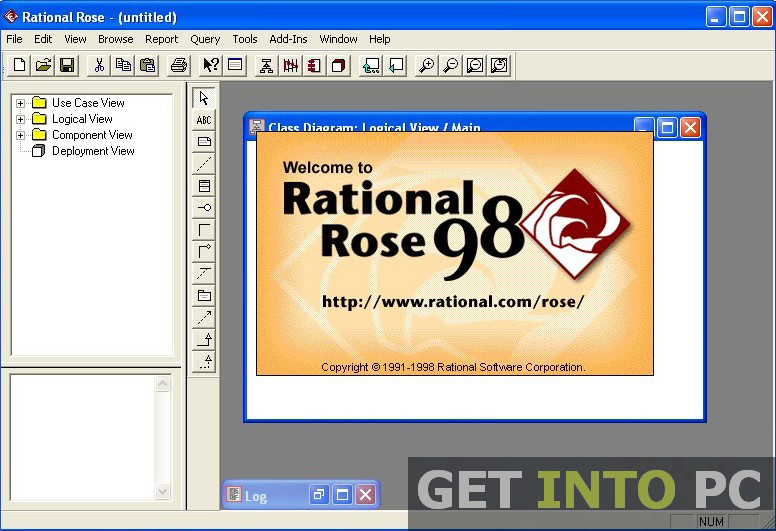Print diagrams using the printer icon
776x531 pixels.
179,65
